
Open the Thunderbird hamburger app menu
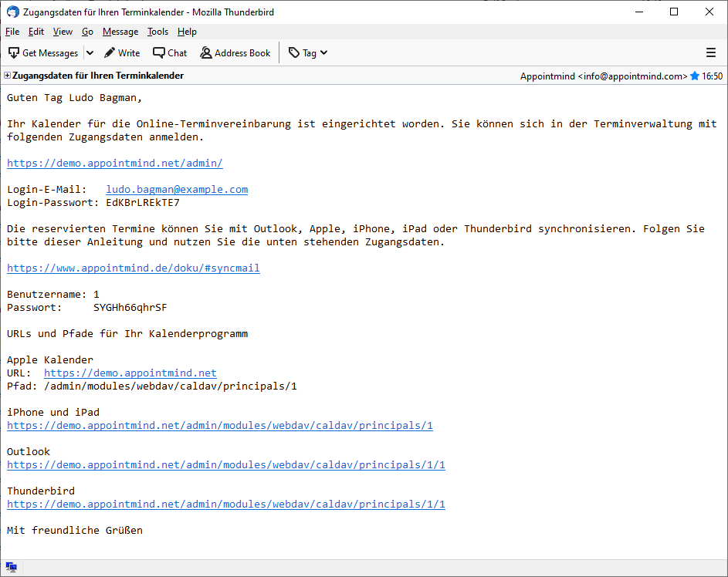[x=711, y=53]
